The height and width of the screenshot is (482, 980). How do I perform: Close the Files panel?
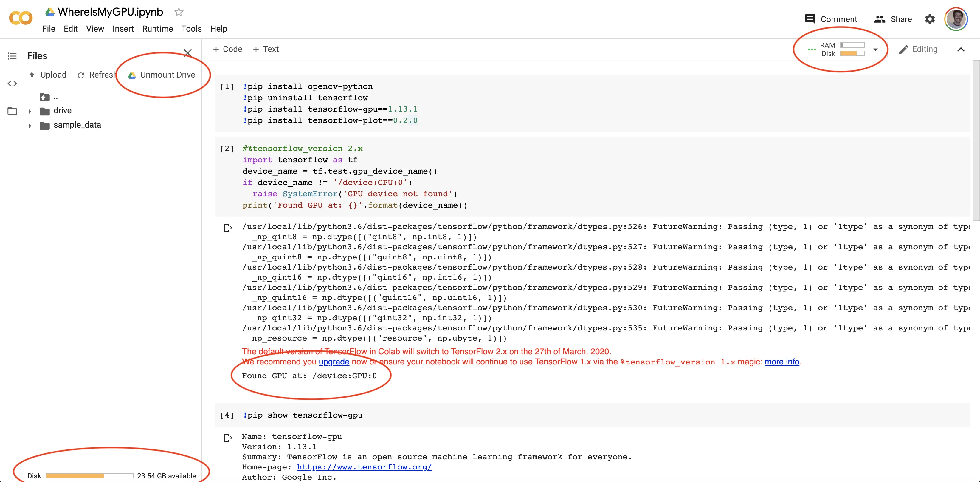coord(187,52)
